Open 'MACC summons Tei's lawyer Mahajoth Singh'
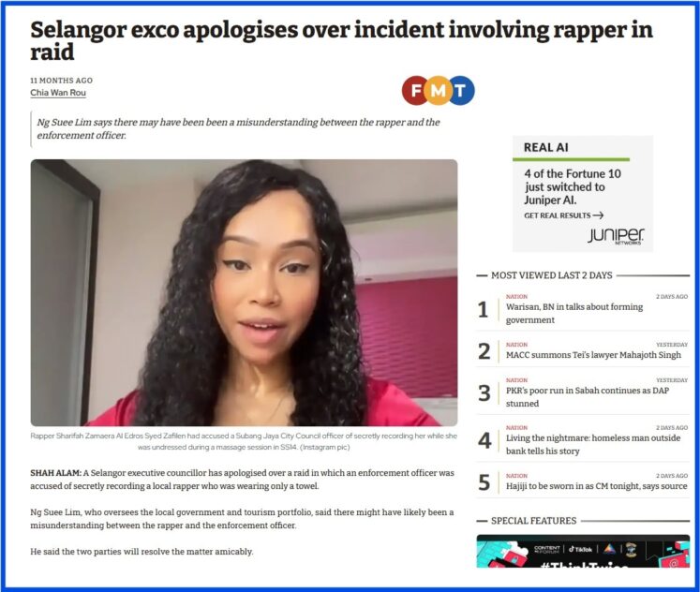 point(593,355)
